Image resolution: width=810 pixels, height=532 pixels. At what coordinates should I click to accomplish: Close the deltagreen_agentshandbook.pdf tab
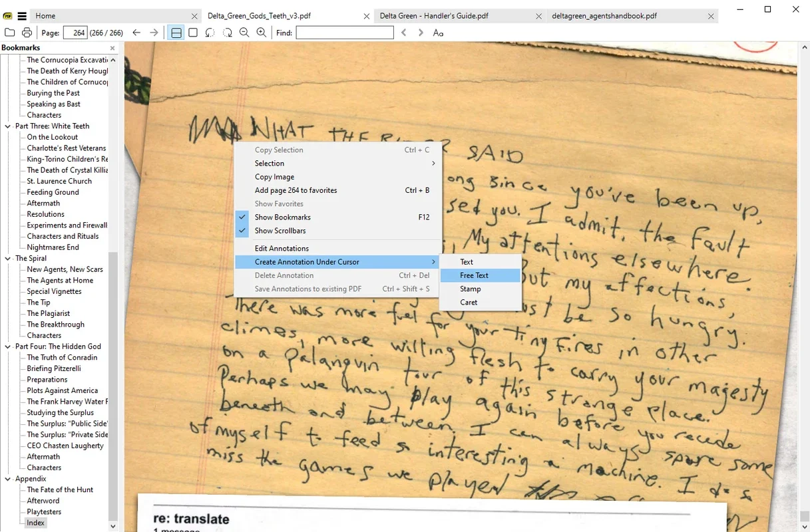(x=711, y=16)
